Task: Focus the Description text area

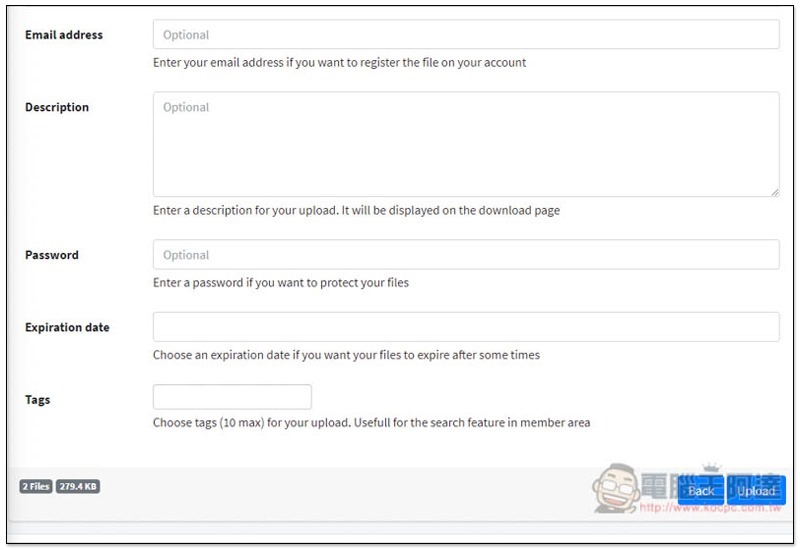Action: click(466, 144)
